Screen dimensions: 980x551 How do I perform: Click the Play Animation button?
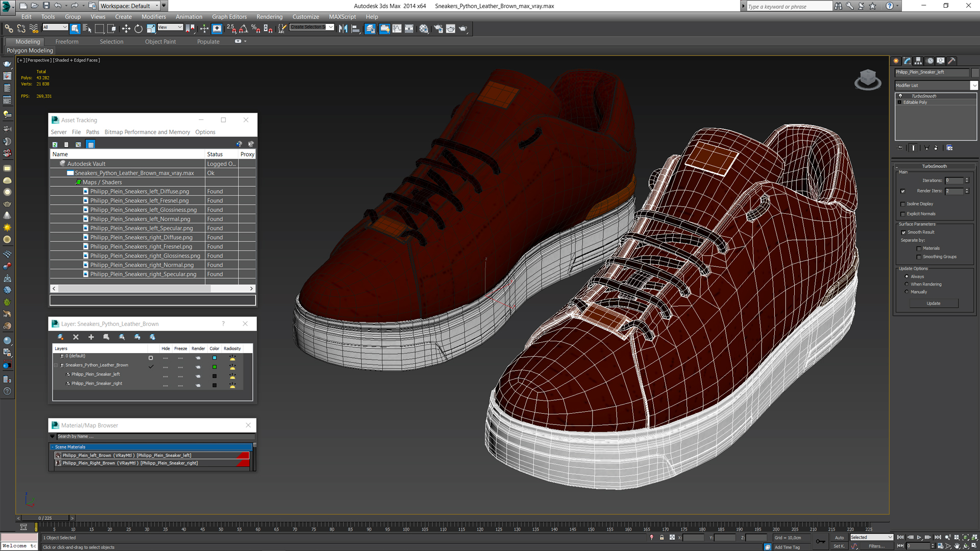click(919, 537)
